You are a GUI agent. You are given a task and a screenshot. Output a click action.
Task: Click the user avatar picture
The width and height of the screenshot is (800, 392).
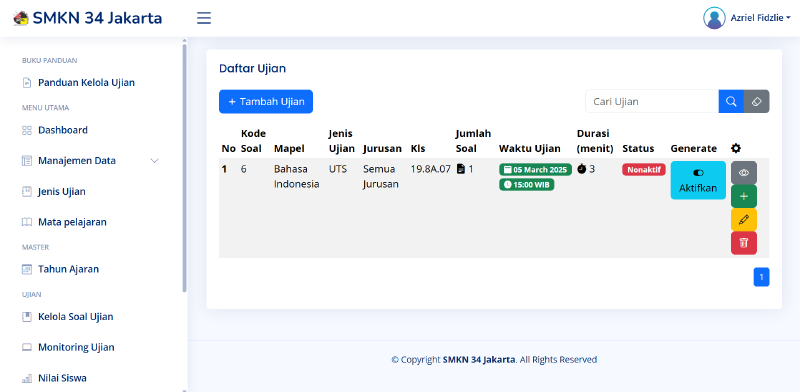[x=714, y=18]
